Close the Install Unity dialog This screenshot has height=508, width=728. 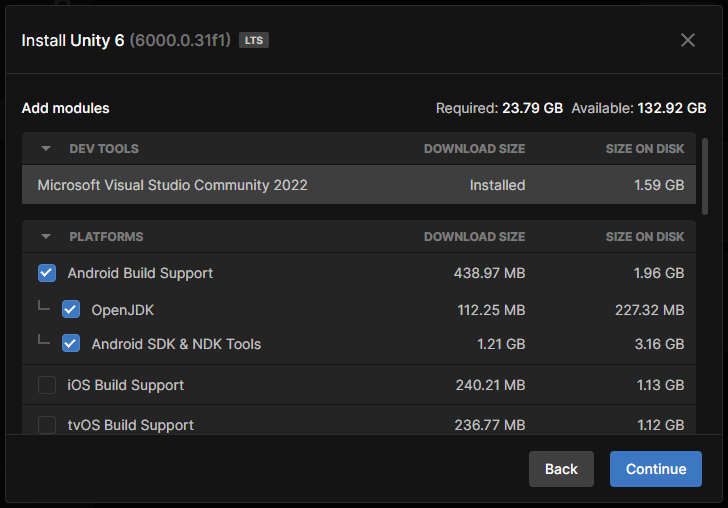688,40
